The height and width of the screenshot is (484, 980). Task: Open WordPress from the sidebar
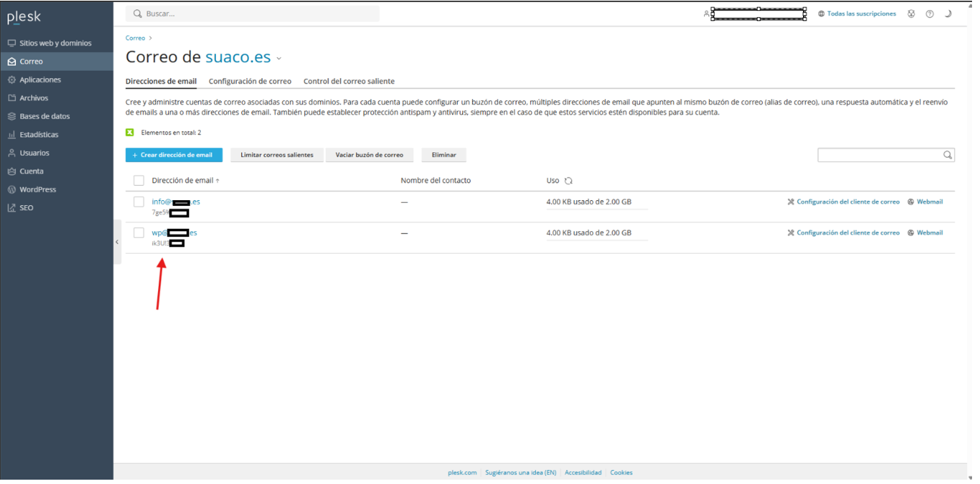(38, 189)
